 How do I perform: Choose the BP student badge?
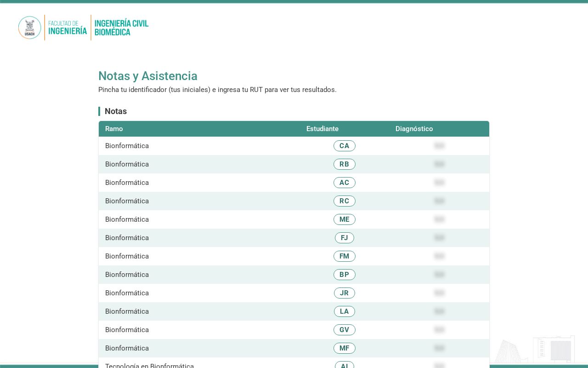pos(345,275)
